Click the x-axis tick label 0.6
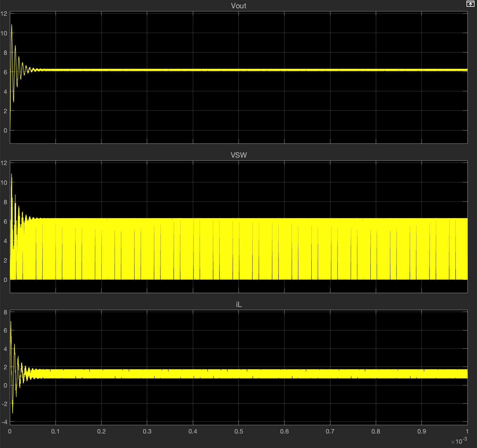 [x=284, y=431]
